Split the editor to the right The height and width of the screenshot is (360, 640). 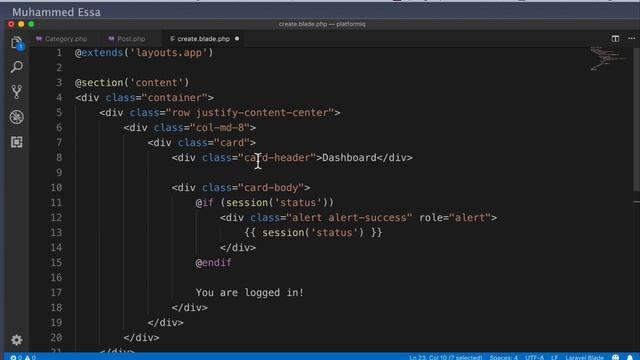coord(615,38)
